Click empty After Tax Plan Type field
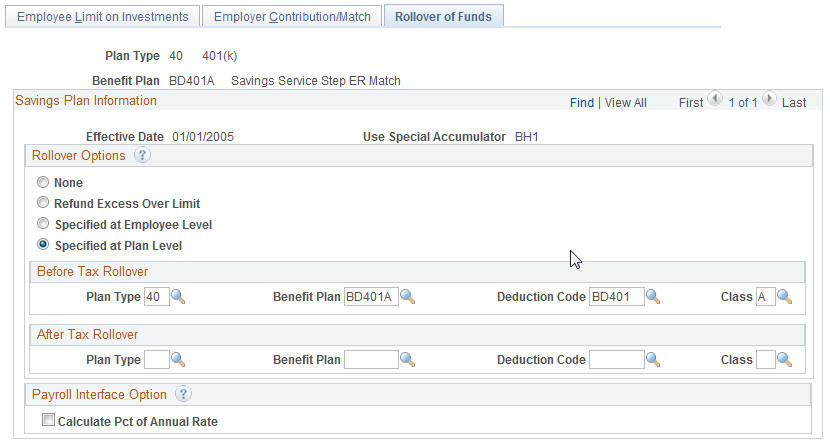Viewport: 830px width, 445px height. coord(157,360)
